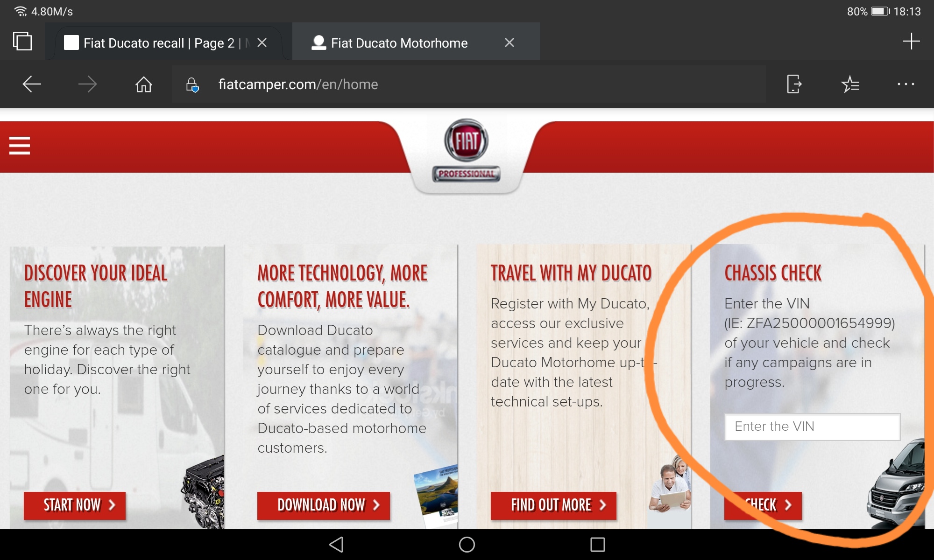Focus the fiatcamper.com address bar
The width and height of the screenshot is (934, 560).
tap(469, 84)
